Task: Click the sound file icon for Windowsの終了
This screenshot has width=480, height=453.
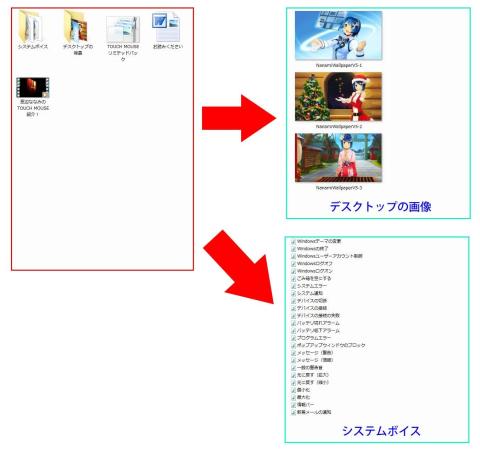Action: [293, 249]
